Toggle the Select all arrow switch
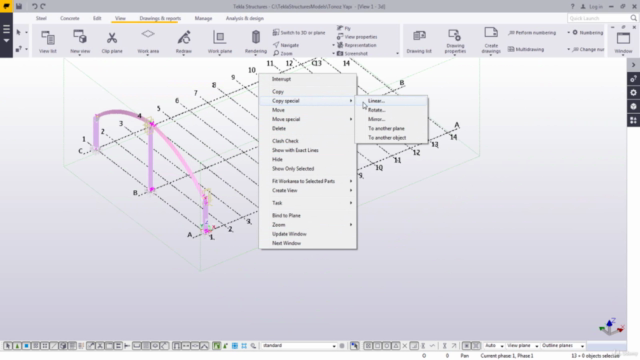This screenshot has width=640, height=360. tap(8, 346)
